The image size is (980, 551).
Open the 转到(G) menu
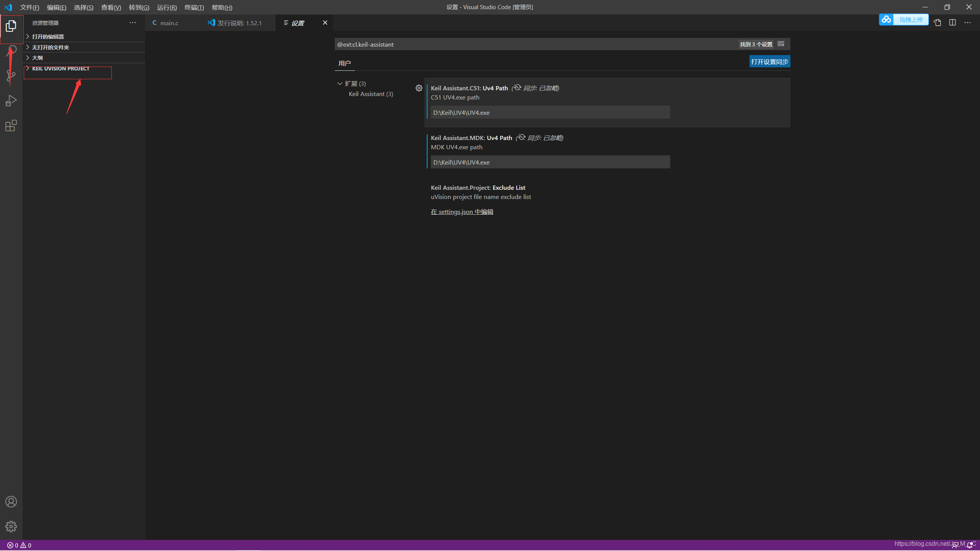pyautogui.click(x=139, y=7)
